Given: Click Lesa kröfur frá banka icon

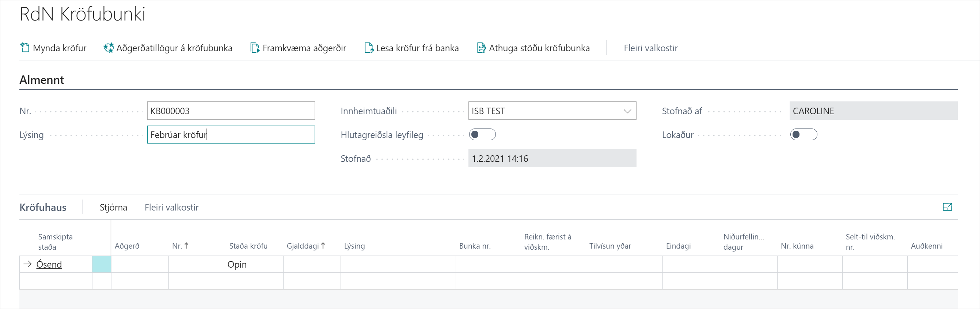Looking at the screenshot, I should [368, 48].
